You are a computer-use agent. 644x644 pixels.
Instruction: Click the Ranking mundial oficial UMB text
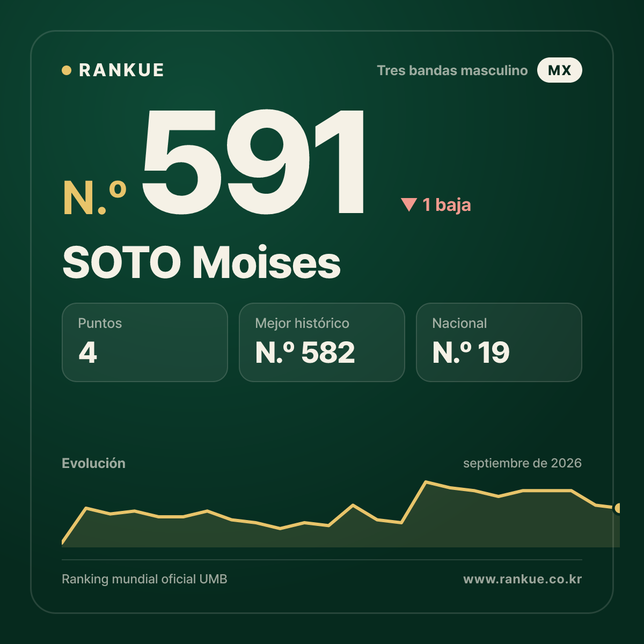pos(144,579)
